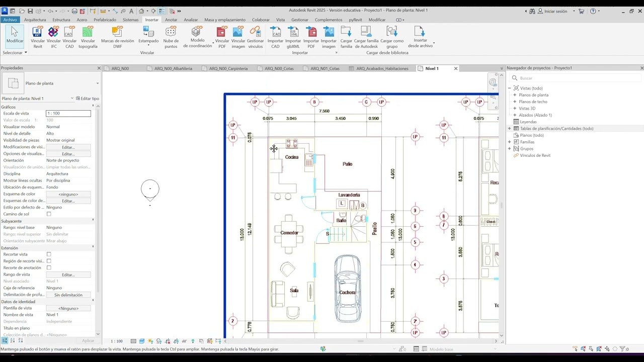Viewport: 644px width, 362px height.
Task: Expand Vistas (todo) in project browser
Action: pos(509,88)
